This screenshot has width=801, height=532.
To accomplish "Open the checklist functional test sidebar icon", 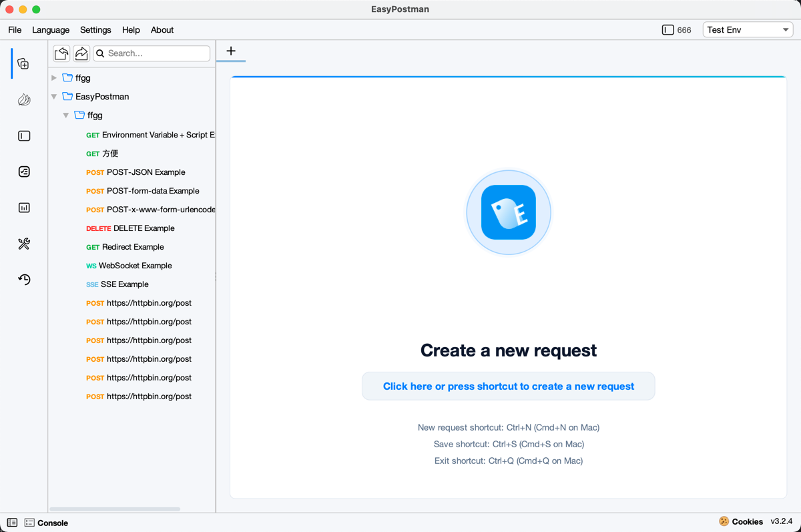I will click(24, 172).
